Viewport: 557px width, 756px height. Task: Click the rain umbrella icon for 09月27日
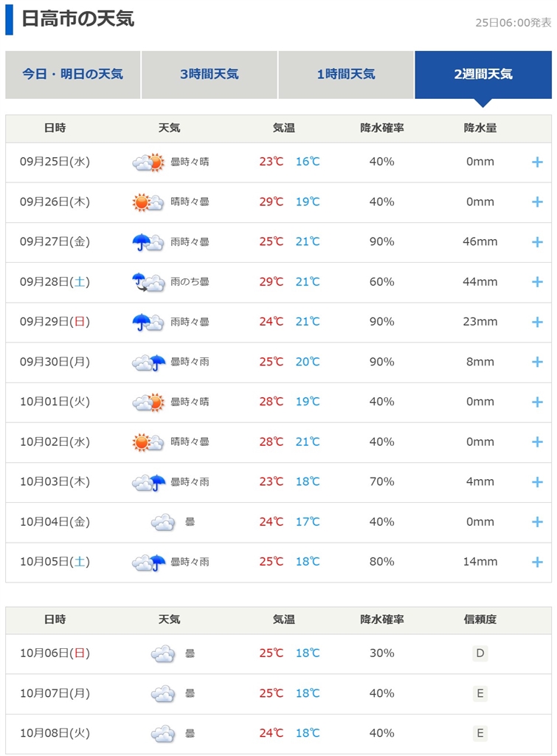point(148,241)
